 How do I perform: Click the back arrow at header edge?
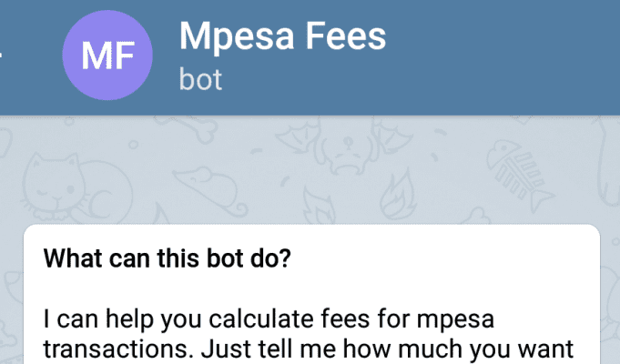[x=1, y=56]
